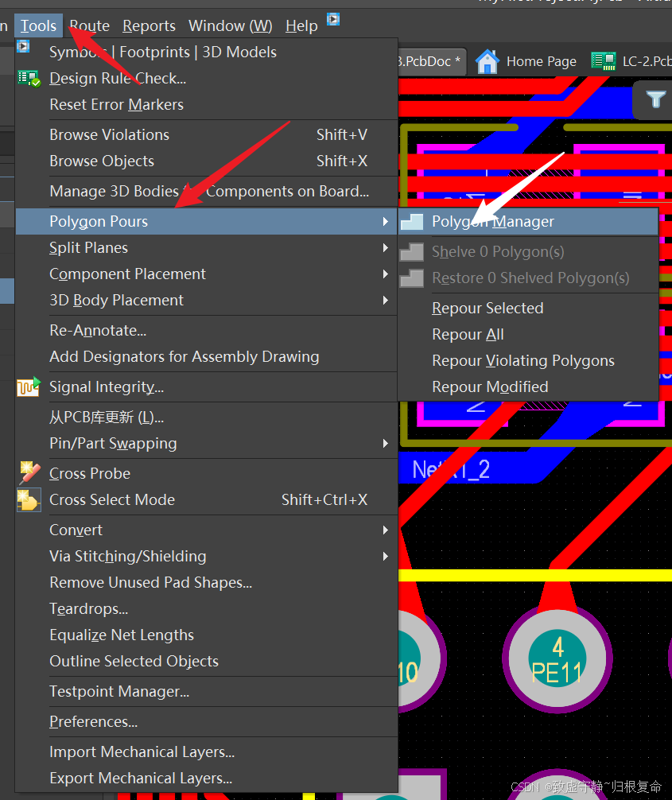This screenshot has height=800, width=672.
Task: Switch to the LC-2.Pcb document tab
Action: 631,61
